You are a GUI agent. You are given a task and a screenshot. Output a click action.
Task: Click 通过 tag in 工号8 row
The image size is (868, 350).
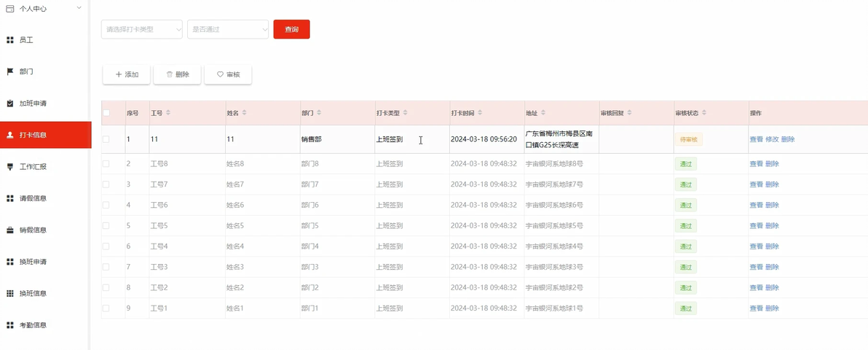pyautogui.click(x=685, y=163)
